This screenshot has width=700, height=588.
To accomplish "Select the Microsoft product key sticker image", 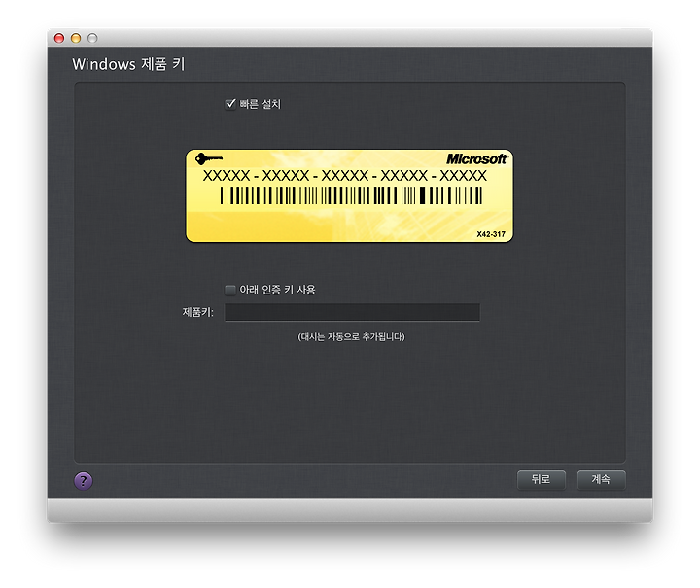I will click(350, 196).
